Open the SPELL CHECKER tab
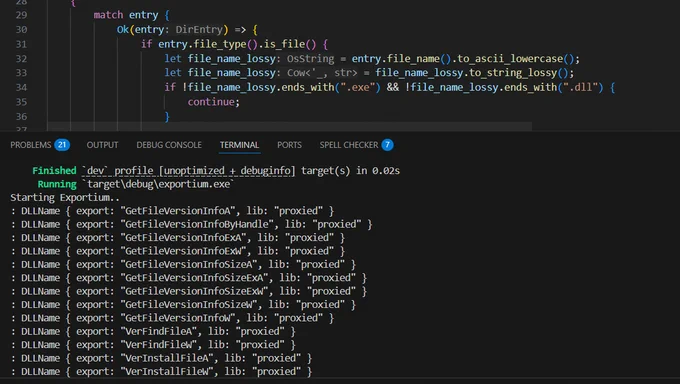 click(349, 145)
